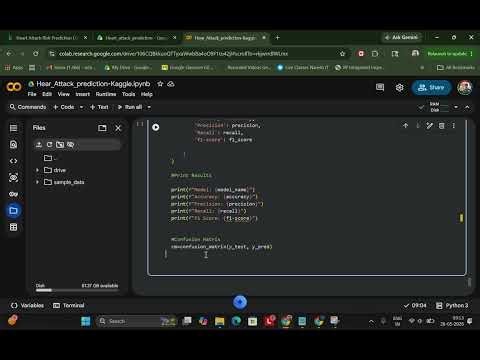Select the parent '..' folder

pos(50,158)
